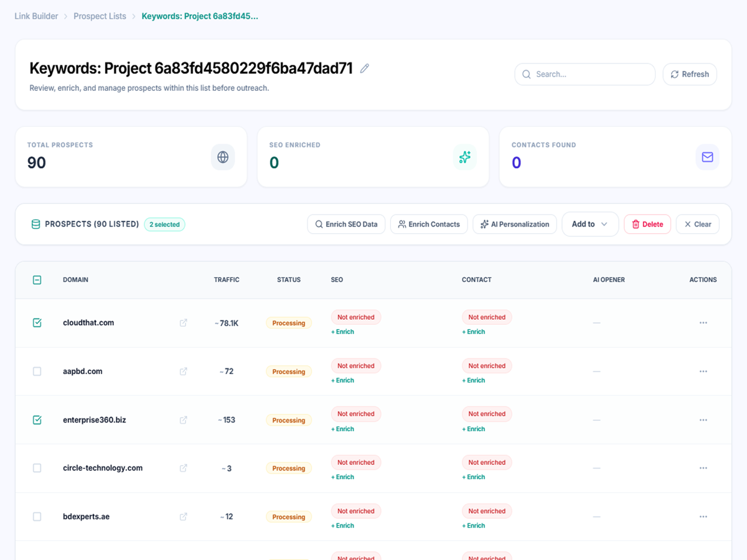This screenshot has height=560, width=747.
Task: Click the globe icon in Total Prospects card
Action: pos(223,157)
